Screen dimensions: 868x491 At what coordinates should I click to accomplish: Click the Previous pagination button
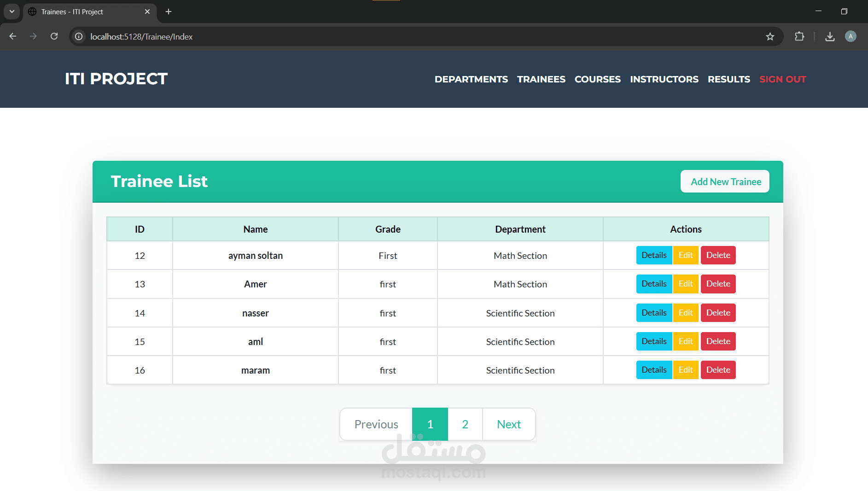[x=376, y=424]
